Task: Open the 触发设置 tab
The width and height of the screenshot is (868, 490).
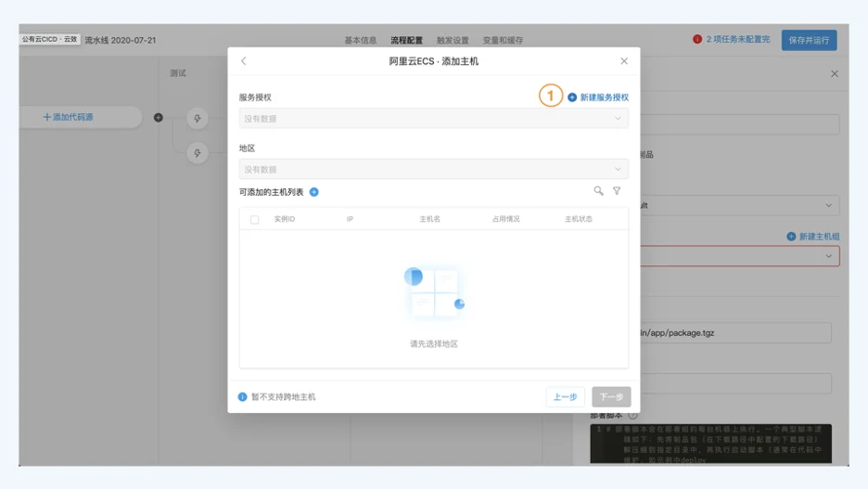Action: pyautogui.click(x=453, y=41)
